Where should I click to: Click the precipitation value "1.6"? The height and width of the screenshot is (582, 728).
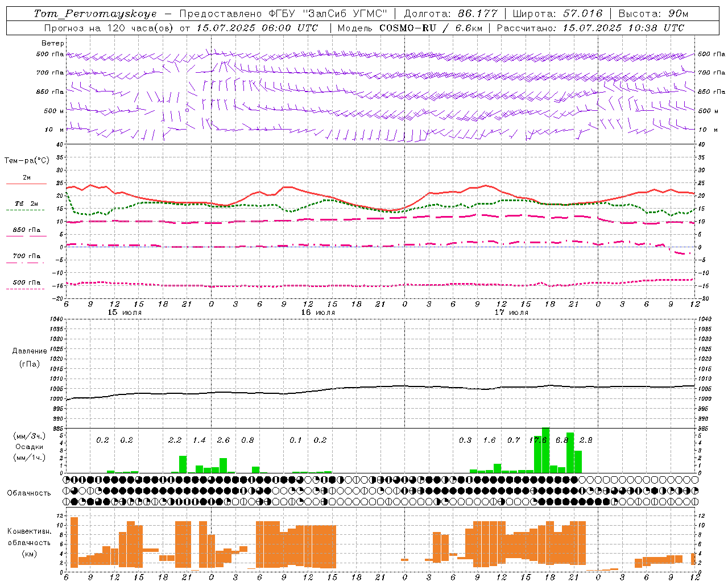click(489, 440)
